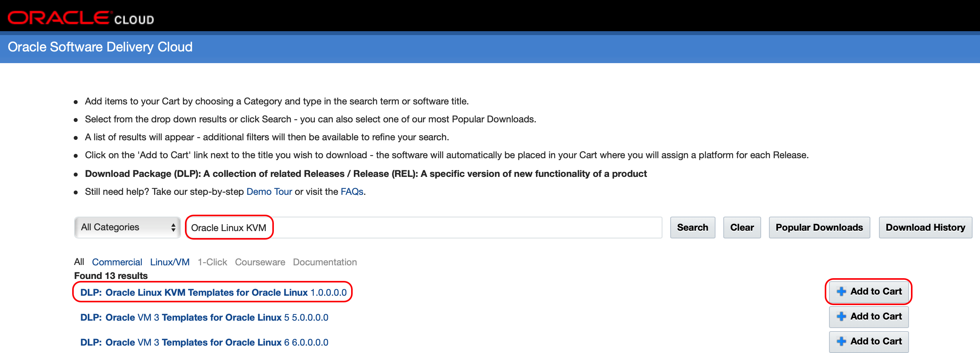Select the 1-Click filter
The width and height of the screenshot is (980, 353).
212,262
